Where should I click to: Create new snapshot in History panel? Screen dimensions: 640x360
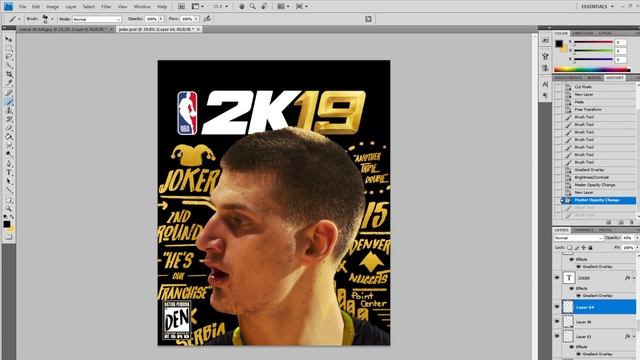620,222
